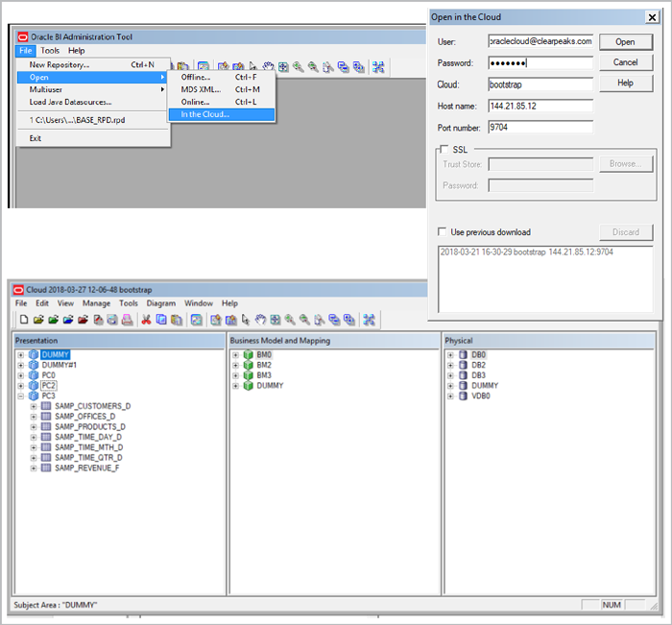The width and height of the screenshot is (672, 625).
Task: Click the Cancel button in cloud dialog
Action: 626,62
